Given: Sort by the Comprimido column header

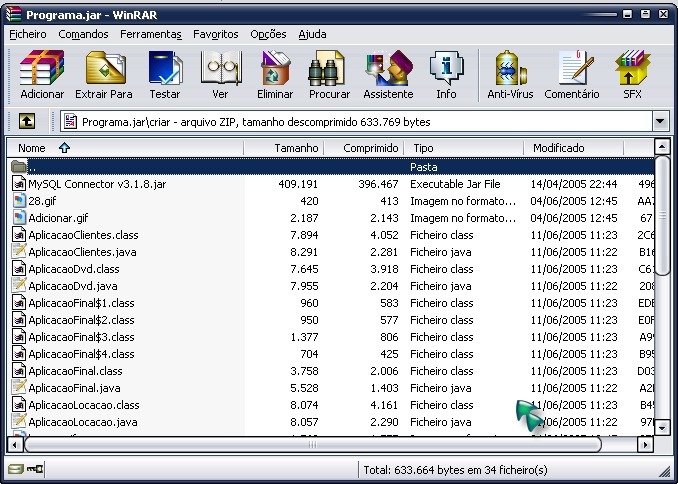Looking at the screenshot, I should click(x=364, y=148).
